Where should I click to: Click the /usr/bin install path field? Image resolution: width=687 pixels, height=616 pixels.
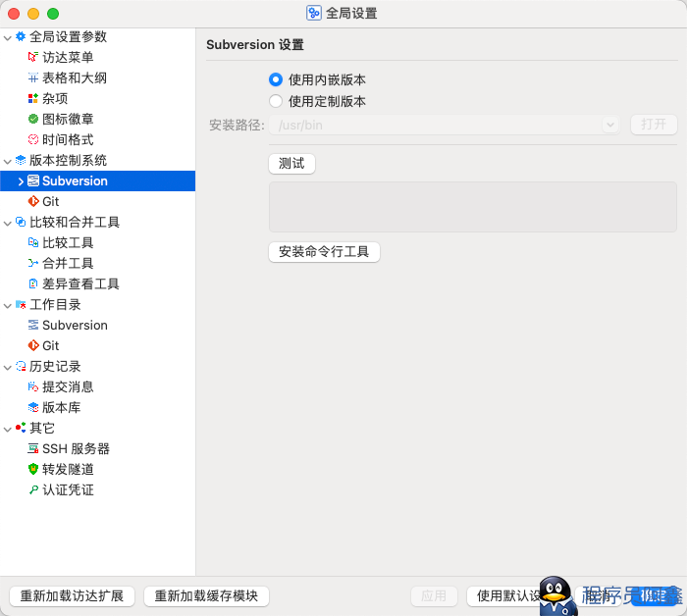445,126
